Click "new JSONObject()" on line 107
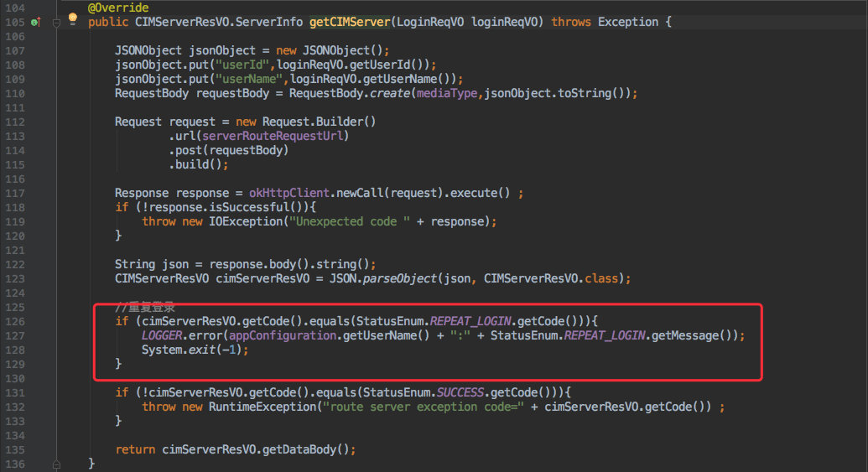Viewport: 868px width, 472px height. click(329, 51)
